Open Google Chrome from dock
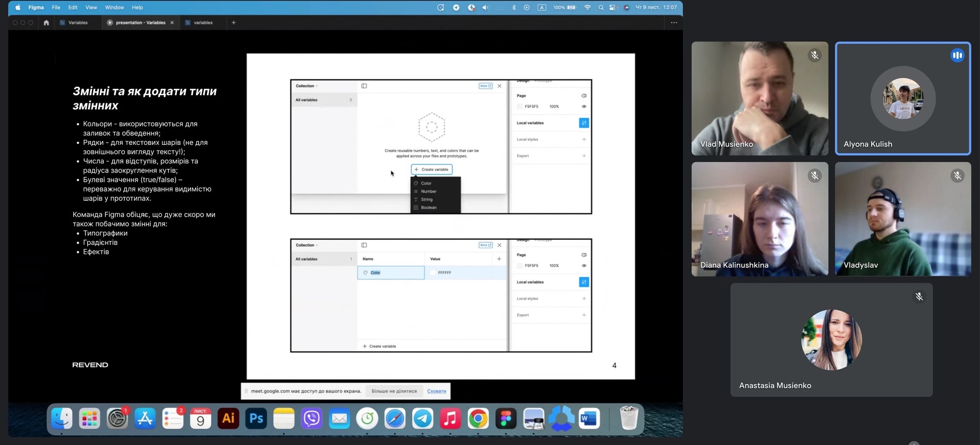The image size is (980, 445). 478,418
